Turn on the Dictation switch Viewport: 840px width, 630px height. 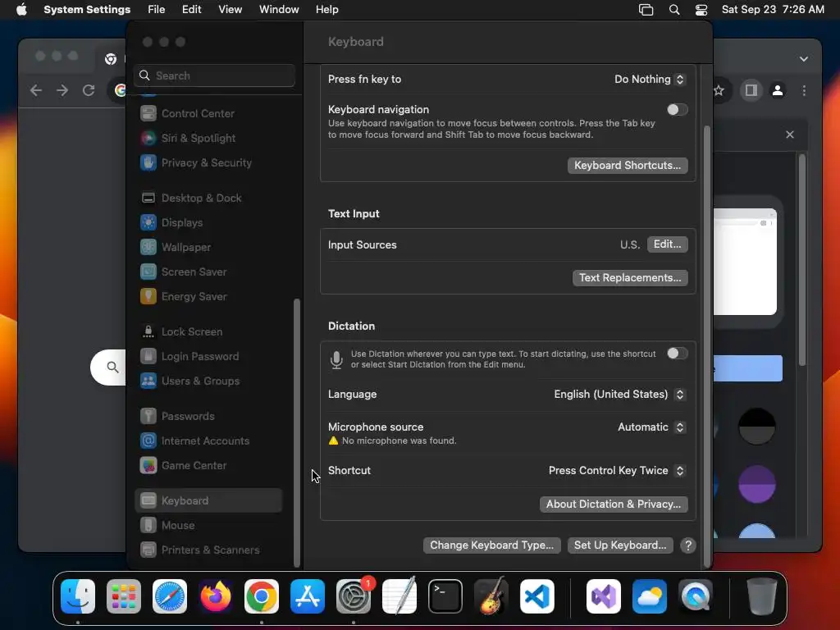677,354
